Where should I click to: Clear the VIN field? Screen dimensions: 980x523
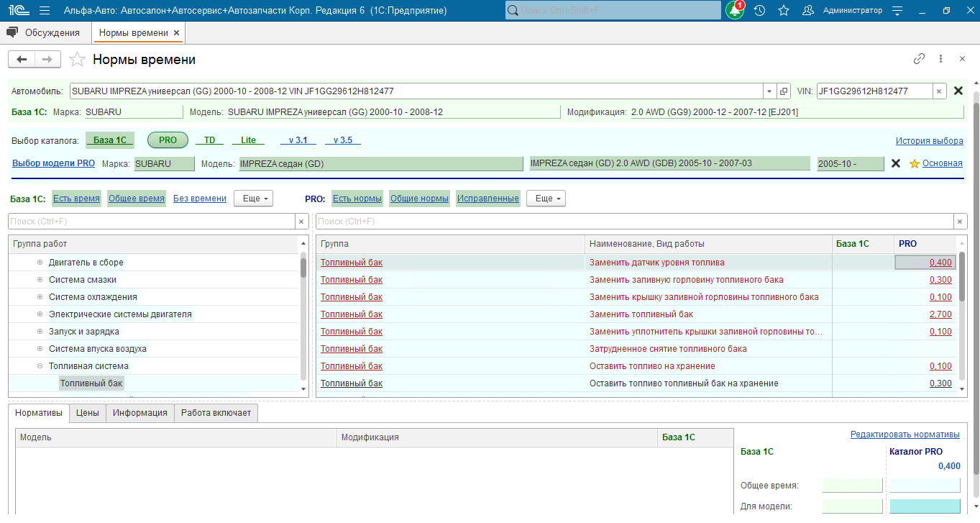939,91
